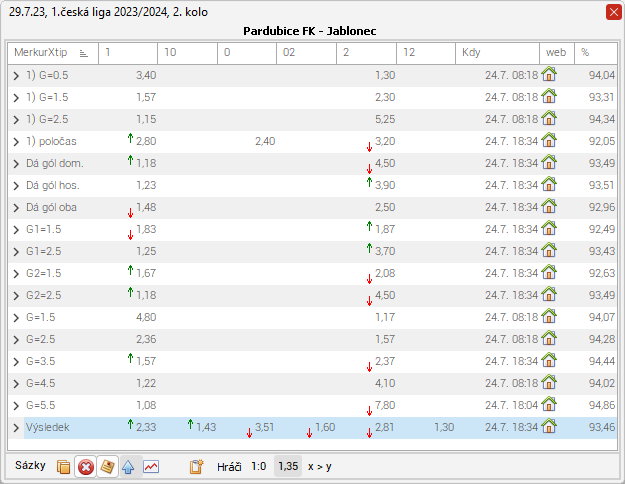
Task: Select the Dá gól hos. row label
Action: pyautogui.click(x=53, y=185)
